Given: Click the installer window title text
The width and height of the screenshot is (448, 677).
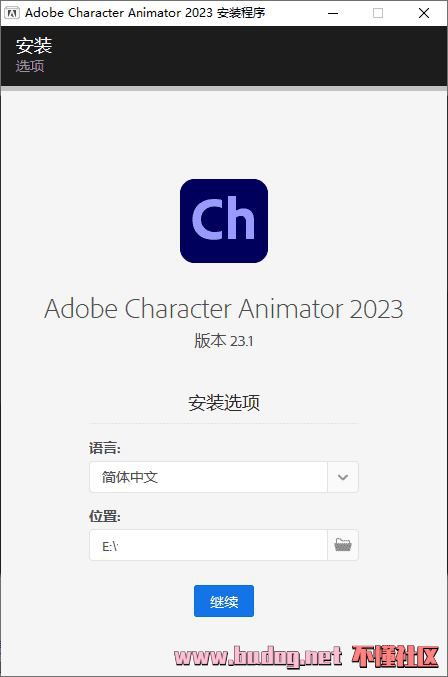Looking at the screenshot, I should point(145,13).
